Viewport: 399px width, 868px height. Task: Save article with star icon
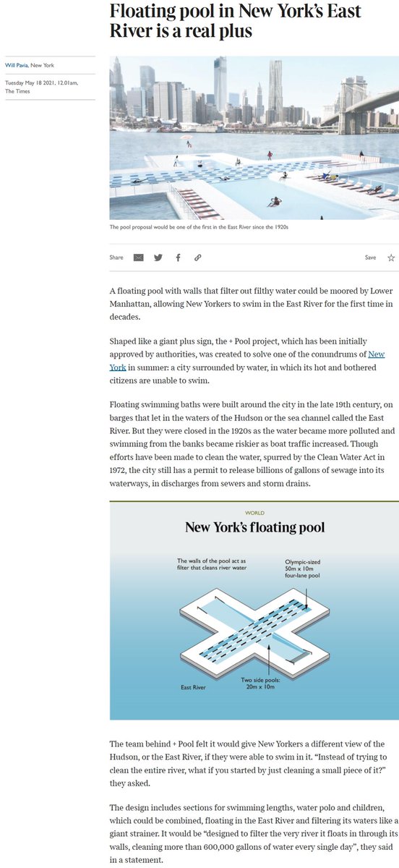coord(391,258)
